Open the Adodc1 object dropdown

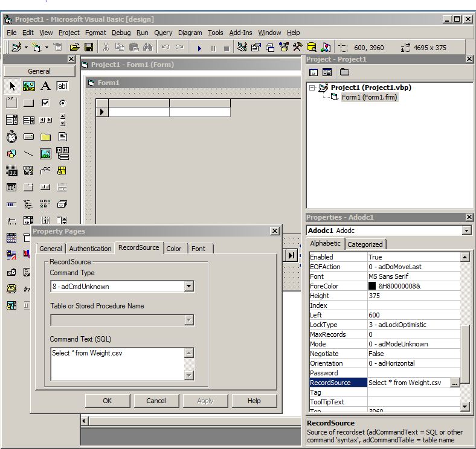[466, 231]
